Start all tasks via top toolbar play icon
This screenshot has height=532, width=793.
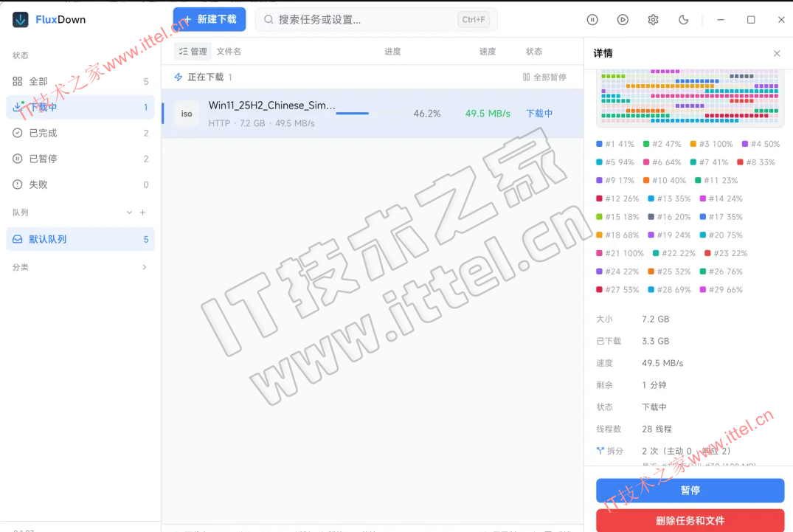click(623, 20)
